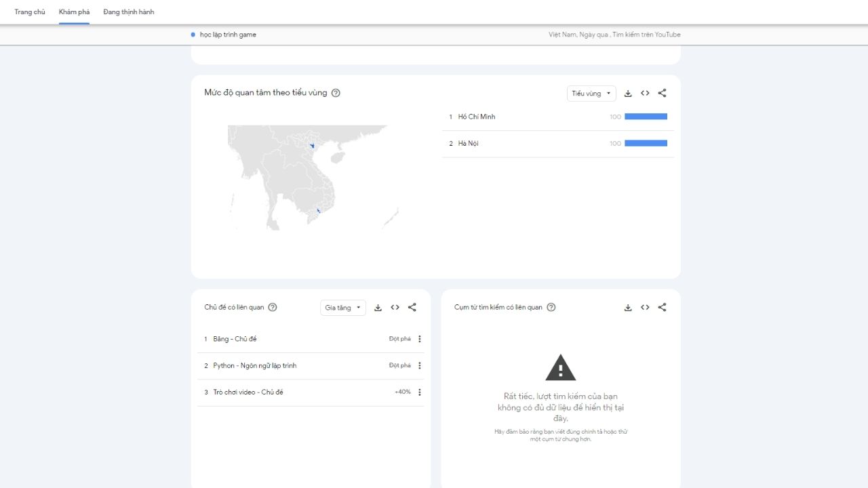The width and height of the screenshot is (868, 488).
Task: Share the related search queries panel
Action: [x=662, y=307]
